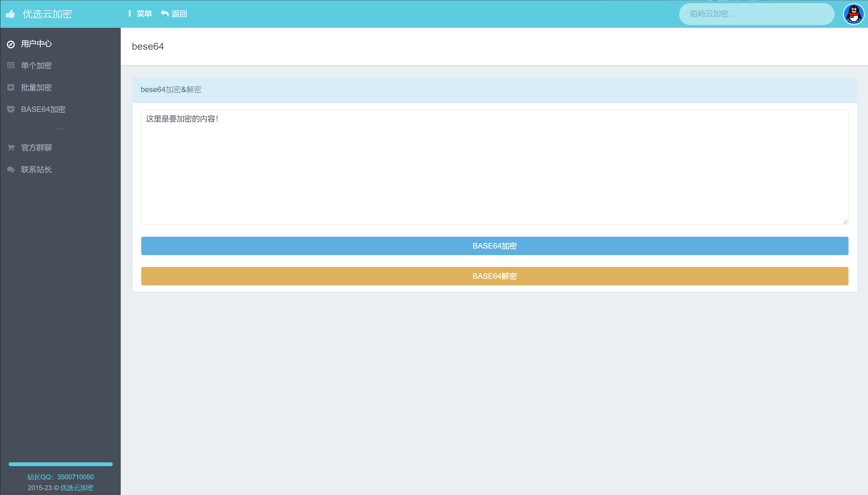This screenshot has height=495, width=868.
Task: Click the table icon beside 单个加密
Action: (x=11, y=65)
